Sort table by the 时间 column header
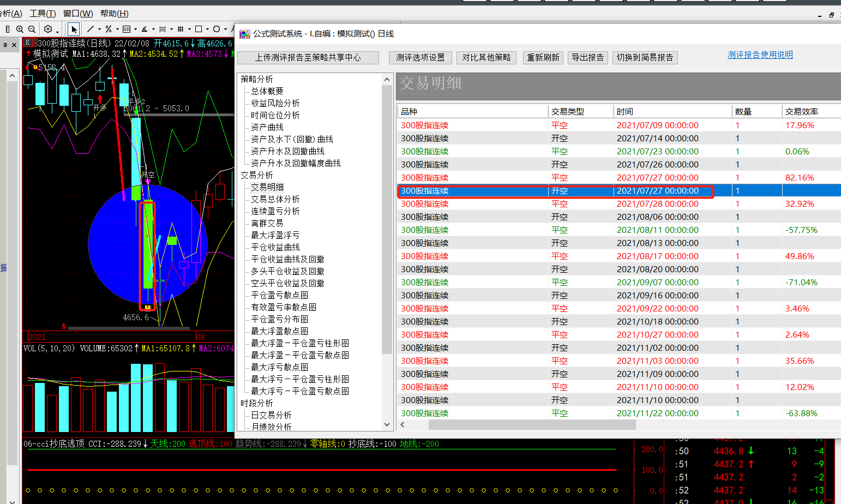 [x=673, y=111]
